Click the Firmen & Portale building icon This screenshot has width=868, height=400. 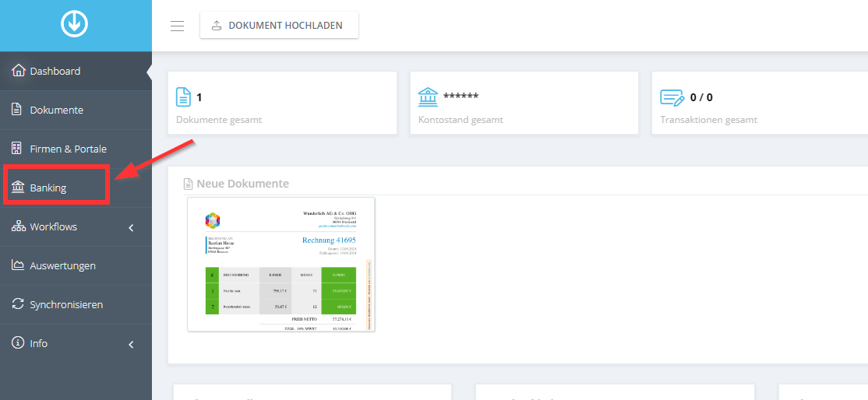click(x=16, y=149)
